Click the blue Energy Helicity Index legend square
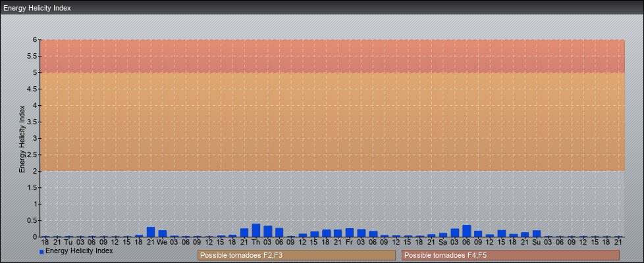Image resolution: width=644 pixels, height=263 pixels. (41, 252)
